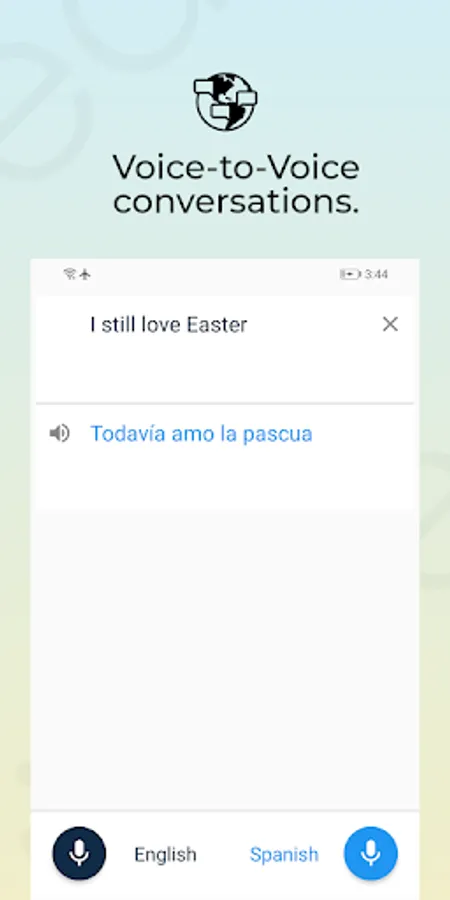The image size is (450, 900).
Task: Play the Spanish translation with the speaker icon
Action: coord(59,433)
